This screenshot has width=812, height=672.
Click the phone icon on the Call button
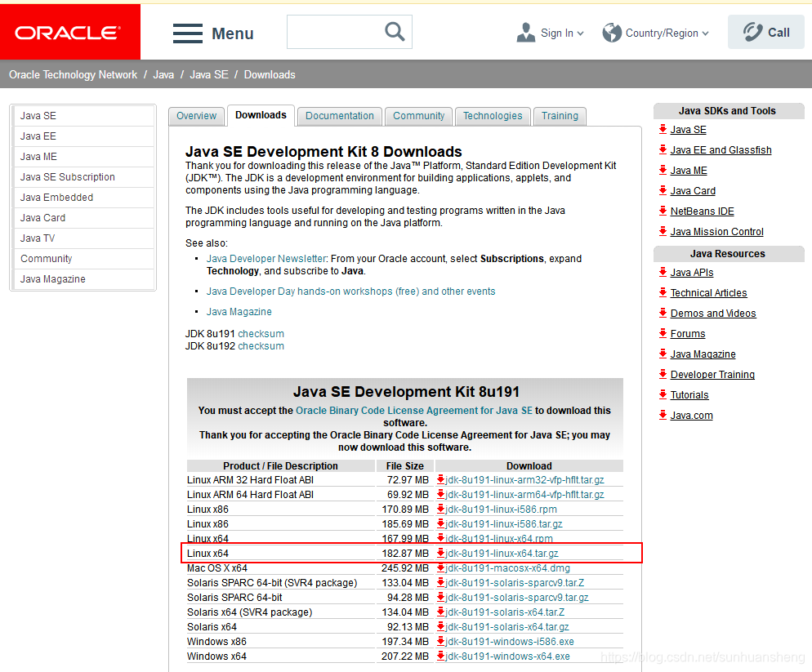click(752, 31)
